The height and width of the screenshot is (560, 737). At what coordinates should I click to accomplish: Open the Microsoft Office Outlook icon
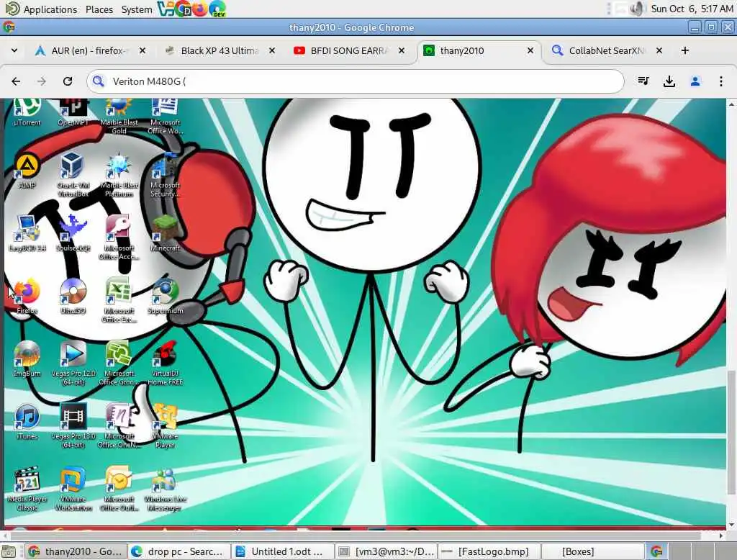[119, 488]
